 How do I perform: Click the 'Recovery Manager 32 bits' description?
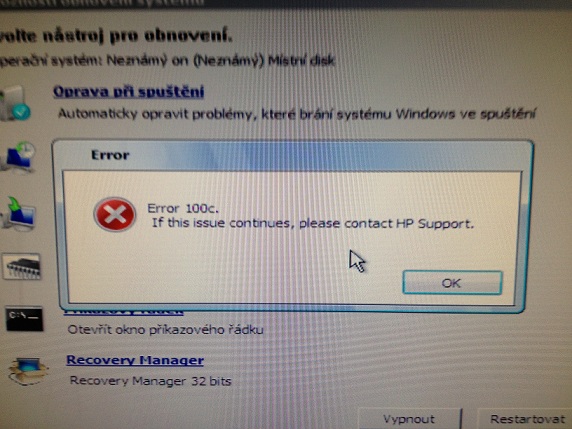[x=151, y=381]
